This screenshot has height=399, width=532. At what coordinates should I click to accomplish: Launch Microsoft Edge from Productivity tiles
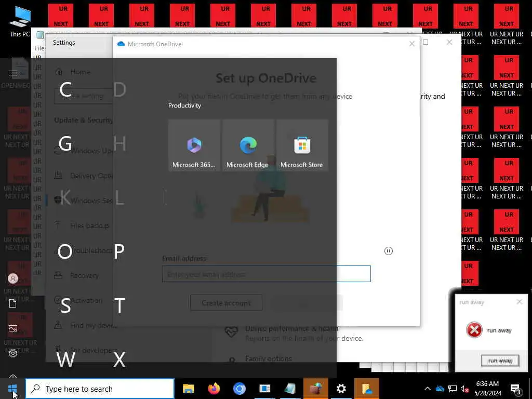click(248, 145)
